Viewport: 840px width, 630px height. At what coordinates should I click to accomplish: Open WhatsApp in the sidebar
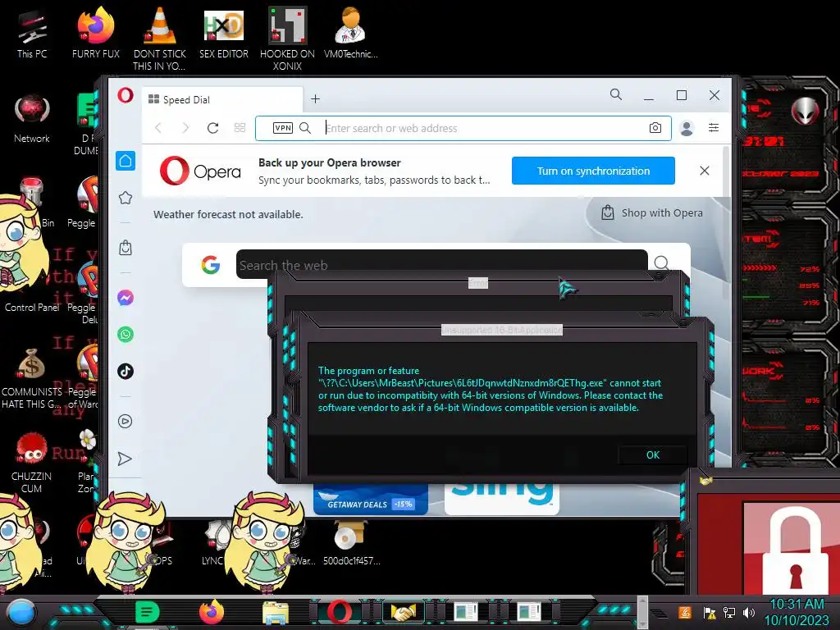(x=126, y=335)
